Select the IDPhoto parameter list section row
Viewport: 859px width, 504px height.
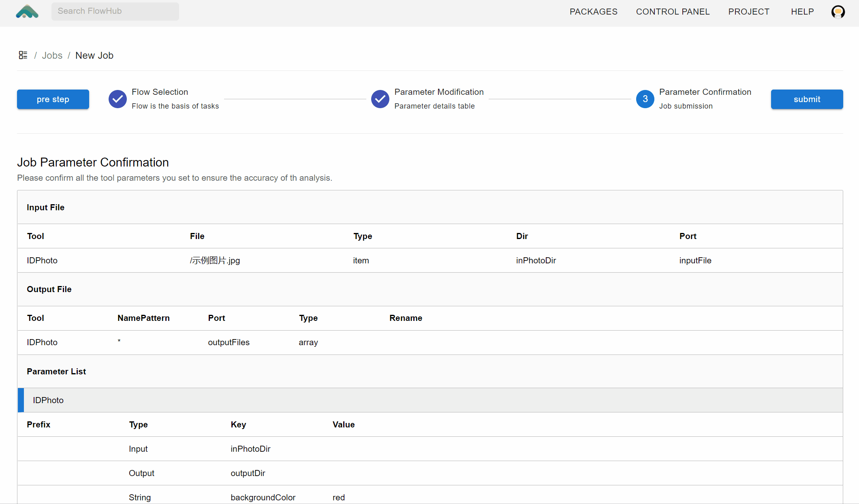[430, 400]
